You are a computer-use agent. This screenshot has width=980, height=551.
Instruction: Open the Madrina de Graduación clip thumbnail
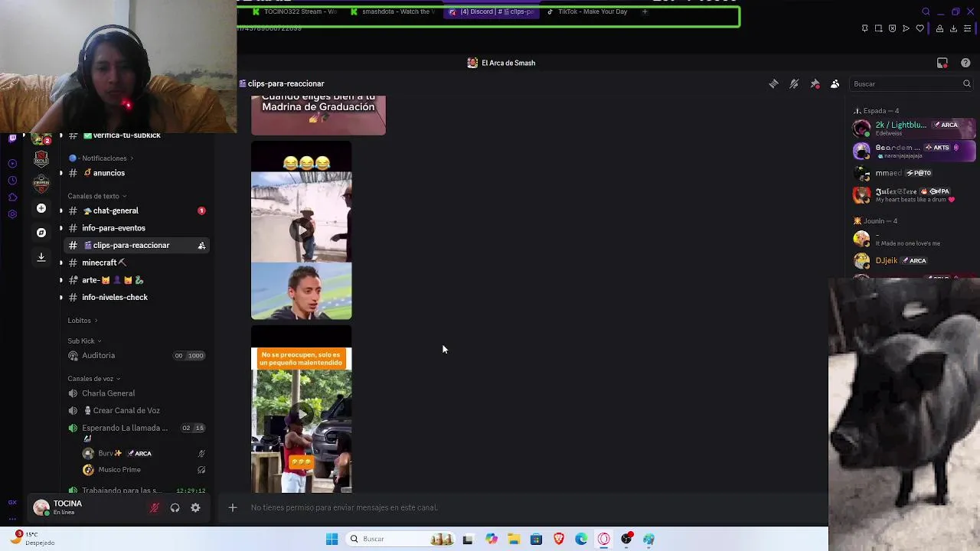(x=318, y=115)
